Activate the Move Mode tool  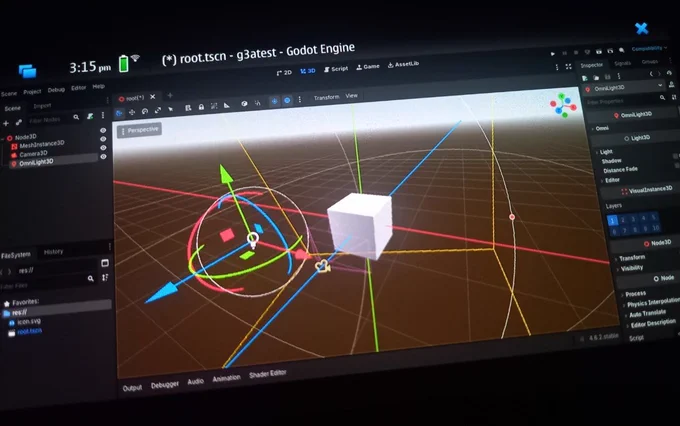pos(132,112)
